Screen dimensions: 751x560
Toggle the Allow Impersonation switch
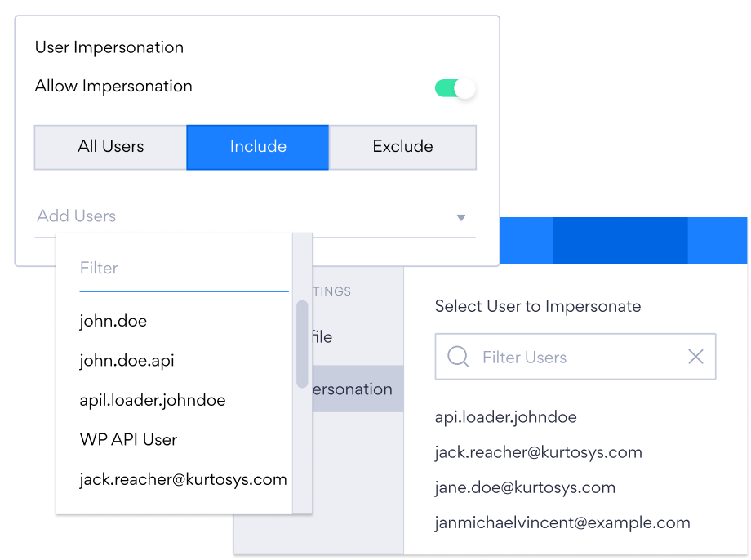coord(455,88)
